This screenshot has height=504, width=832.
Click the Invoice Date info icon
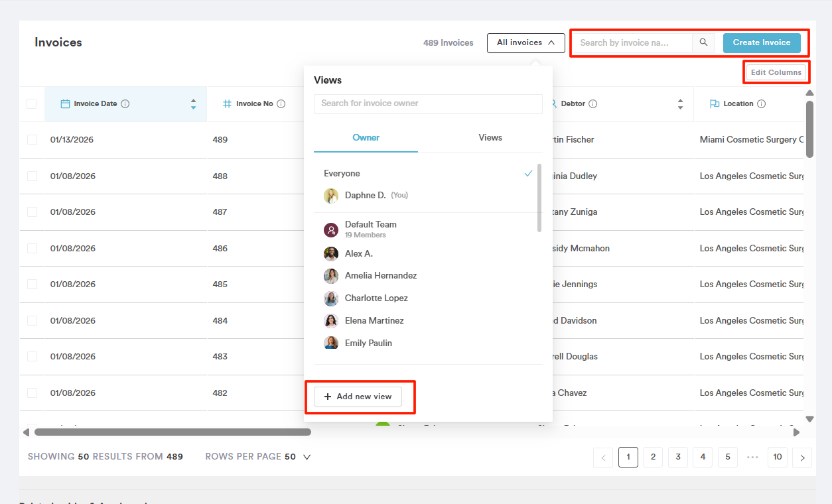click(125, 104)
